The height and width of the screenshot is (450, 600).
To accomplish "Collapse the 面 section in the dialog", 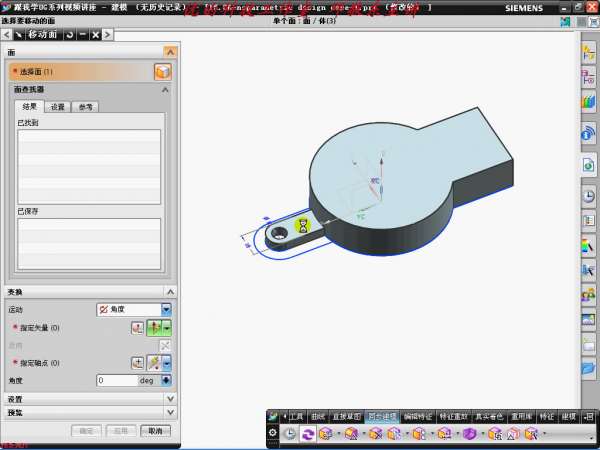I will point(170,51).
